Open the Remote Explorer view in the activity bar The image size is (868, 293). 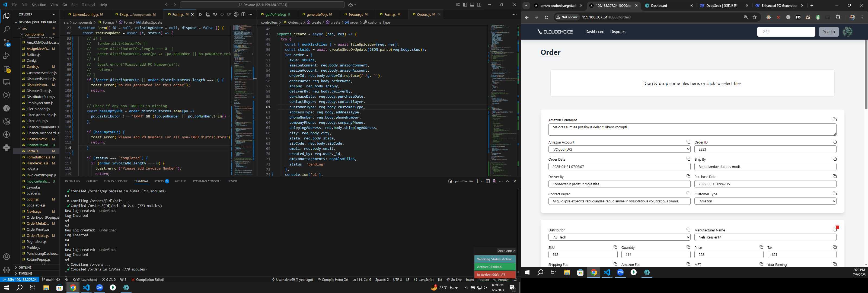[7, 82]
